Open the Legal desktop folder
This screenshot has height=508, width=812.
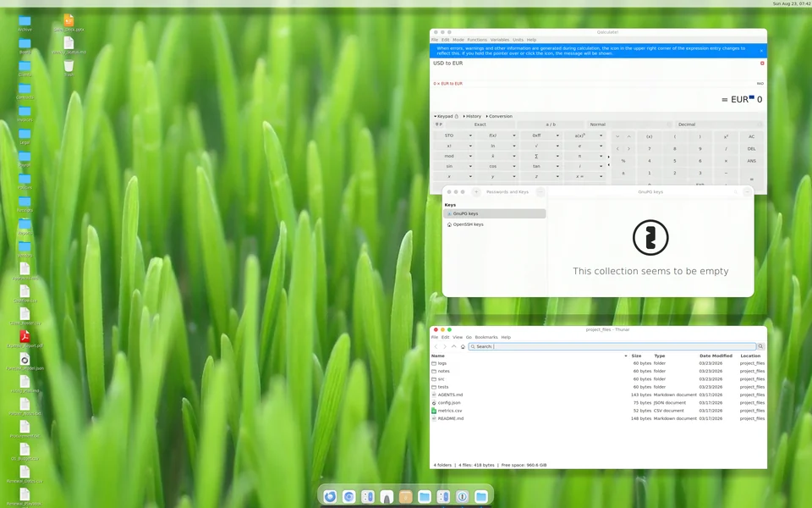pyautogui.click(x=25, y=135)
